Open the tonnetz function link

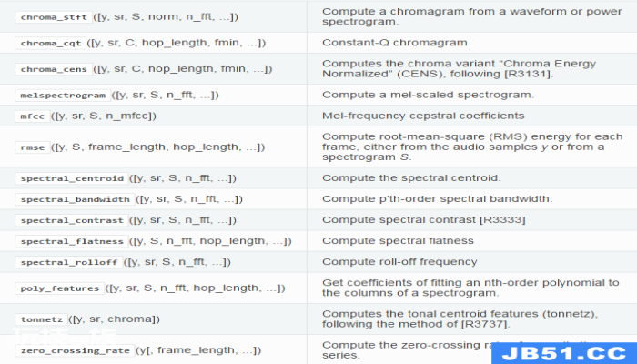42,319
